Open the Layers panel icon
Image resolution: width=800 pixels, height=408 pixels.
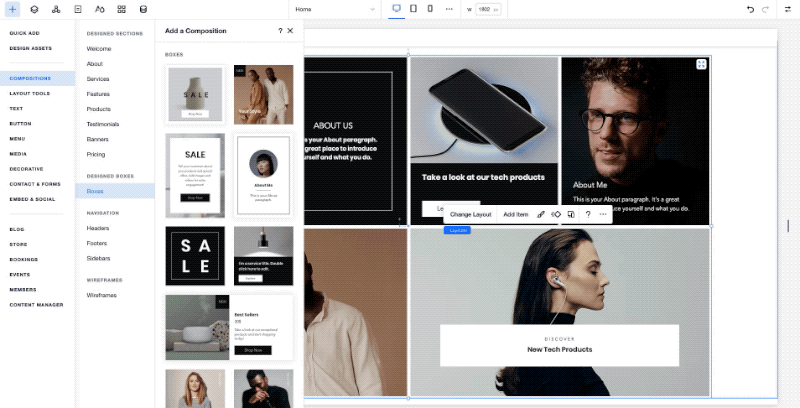pyautogui.click(x=34, y=9)
